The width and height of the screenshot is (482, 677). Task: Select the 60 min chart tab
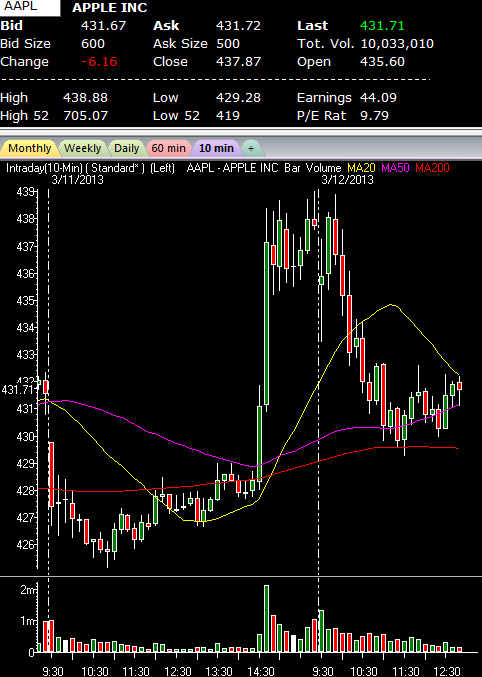click(168, 148)
